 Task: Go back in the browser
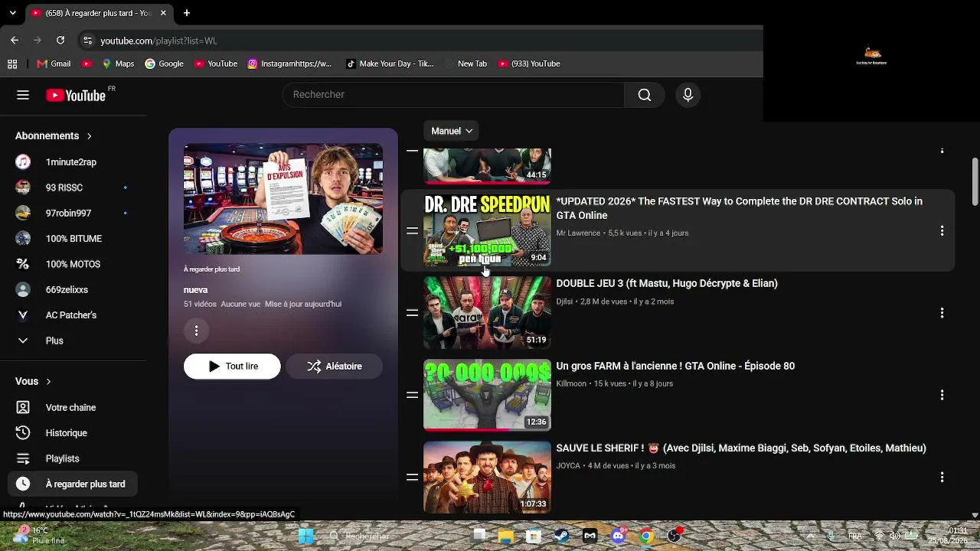(15, 41)
